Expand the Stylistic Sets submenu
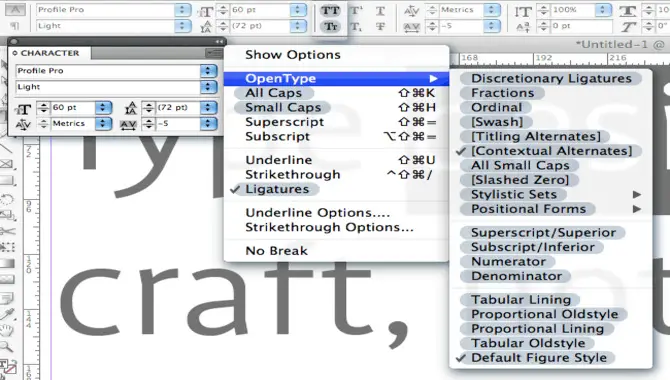This screenshot has width=670, height=380. click(x=551, y=194)
